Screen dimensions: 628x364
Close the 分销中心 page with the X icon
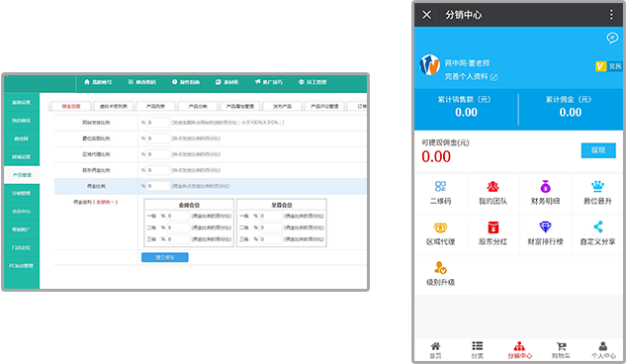pyautogui.click(x=426, y=15)
